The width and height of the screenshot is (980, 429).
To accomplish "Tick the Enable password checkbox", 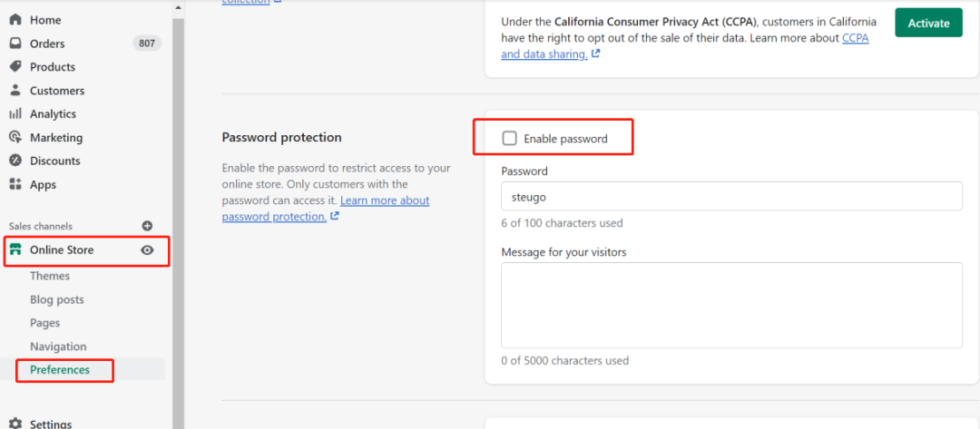I will [x=510, y=139].
